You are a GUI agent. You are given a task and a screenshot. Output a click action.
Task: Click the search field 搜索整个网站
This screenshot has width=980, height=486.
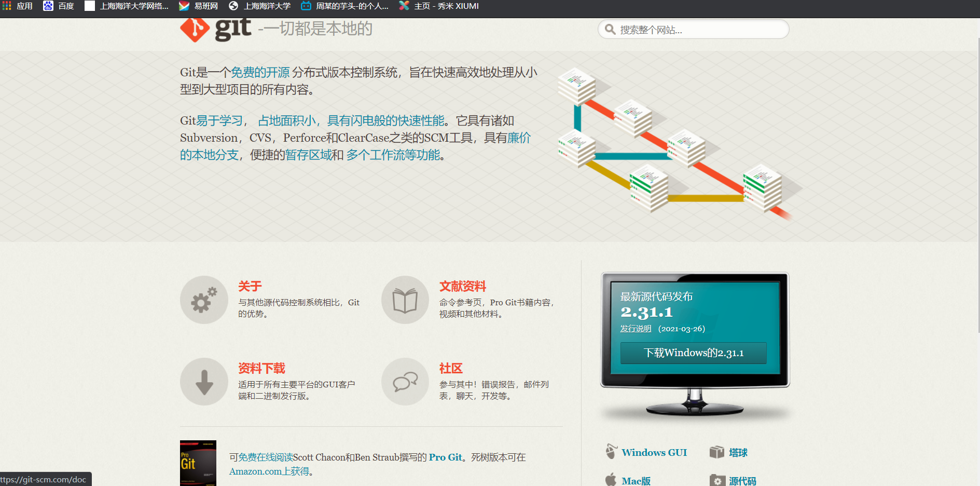[694, 30]
